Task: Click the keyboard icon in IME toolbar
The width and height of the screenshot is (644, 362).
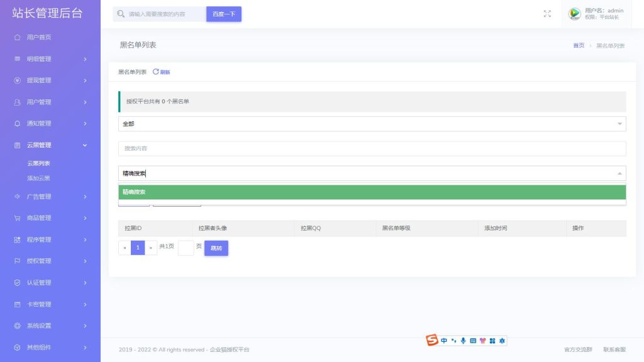Action: pos(473,341)
